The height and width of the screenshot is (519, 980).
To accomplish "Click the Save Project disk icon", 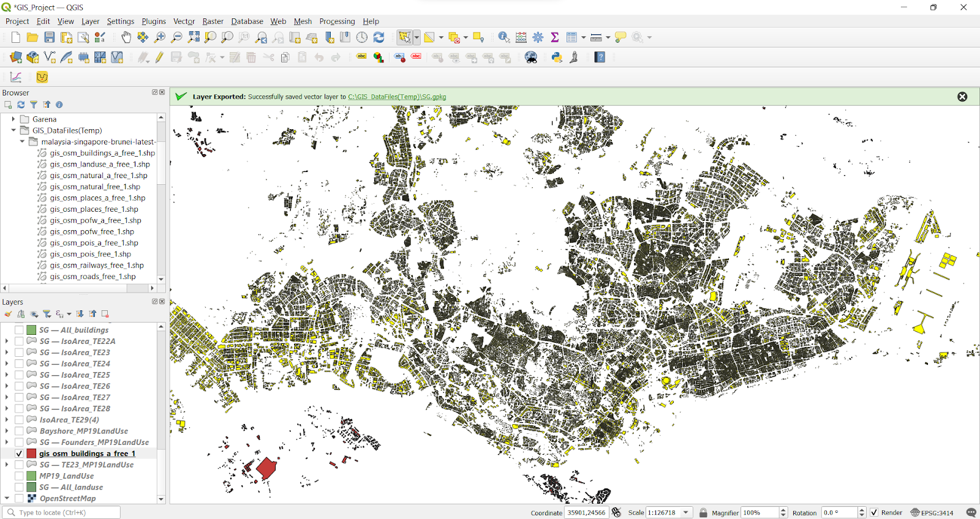I will pyautogui.click(x=50, y=38).
